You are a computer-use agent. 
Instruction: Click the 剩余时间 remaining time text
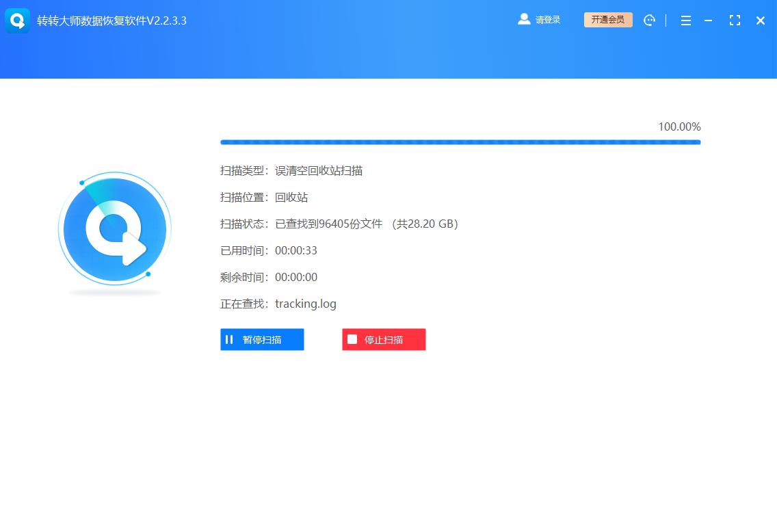click(x=269, y=277)
